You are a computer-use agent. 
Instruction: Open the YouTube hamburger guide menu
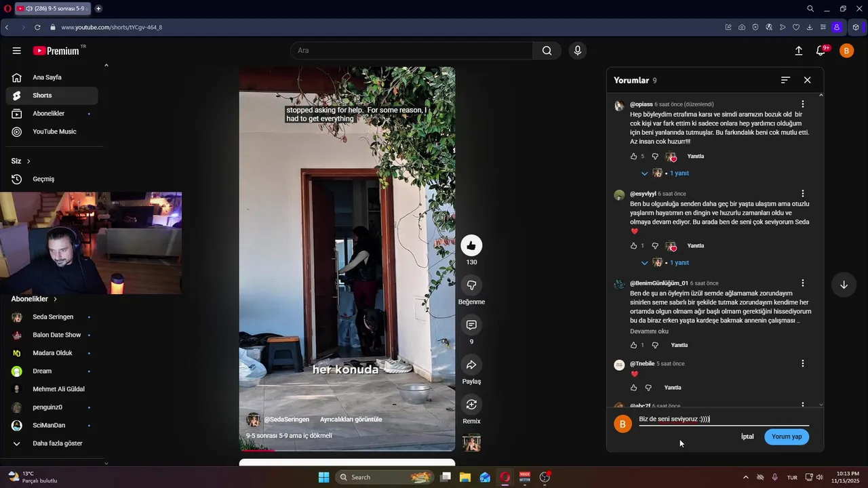pos(16,51)
